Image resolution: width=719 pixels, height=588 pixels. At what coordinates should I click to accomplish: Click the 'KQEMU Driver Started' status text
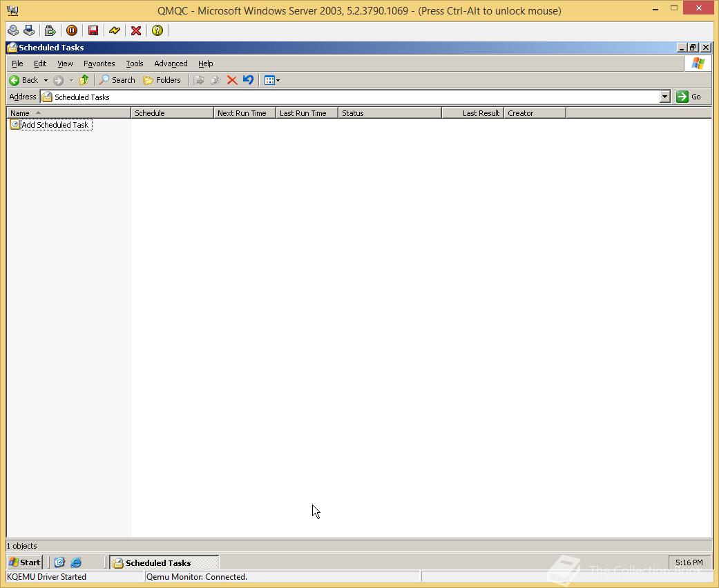(x=47, y=576)
